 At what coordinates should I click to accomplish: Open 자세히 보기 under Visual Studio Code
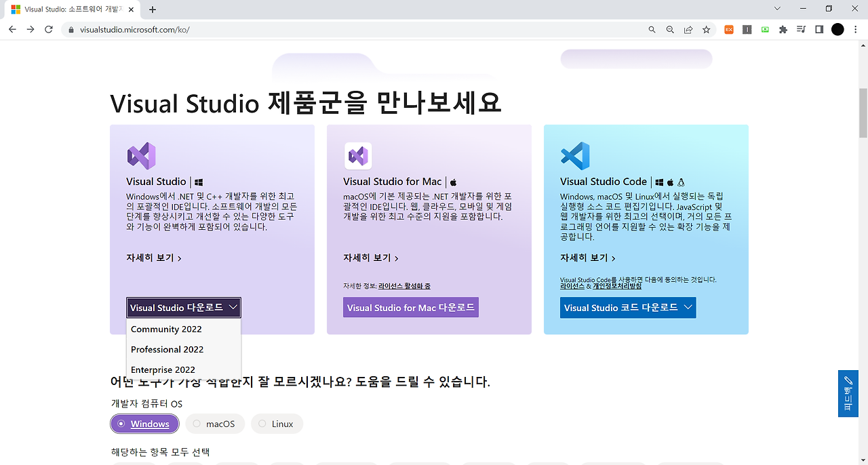coord(588,258)
